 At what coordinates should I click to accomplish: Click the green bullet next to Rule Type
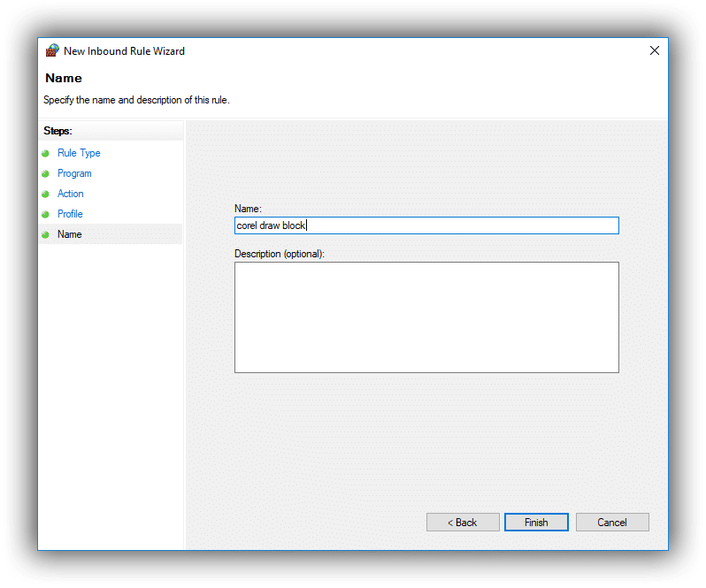45,154
